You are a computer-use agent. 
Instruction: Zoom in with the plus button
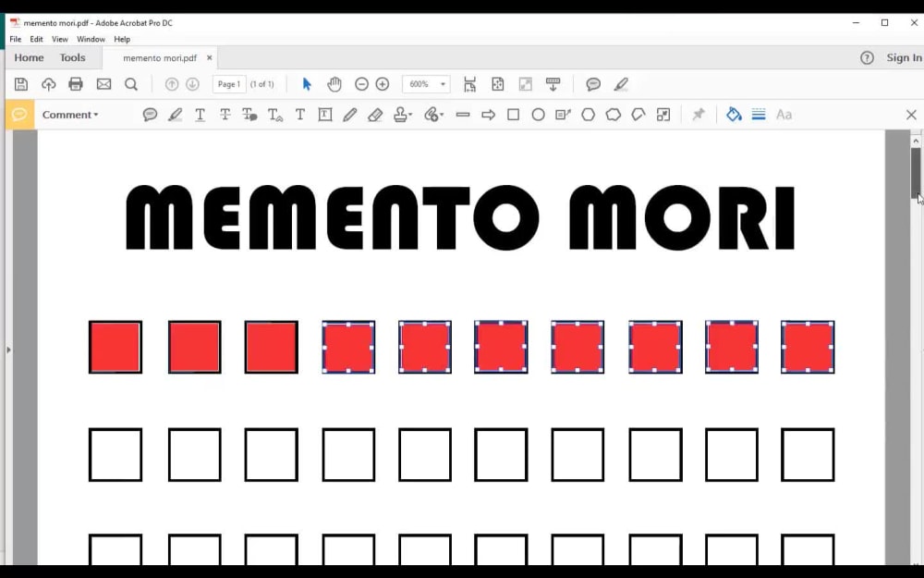click(x=383, y=84)
